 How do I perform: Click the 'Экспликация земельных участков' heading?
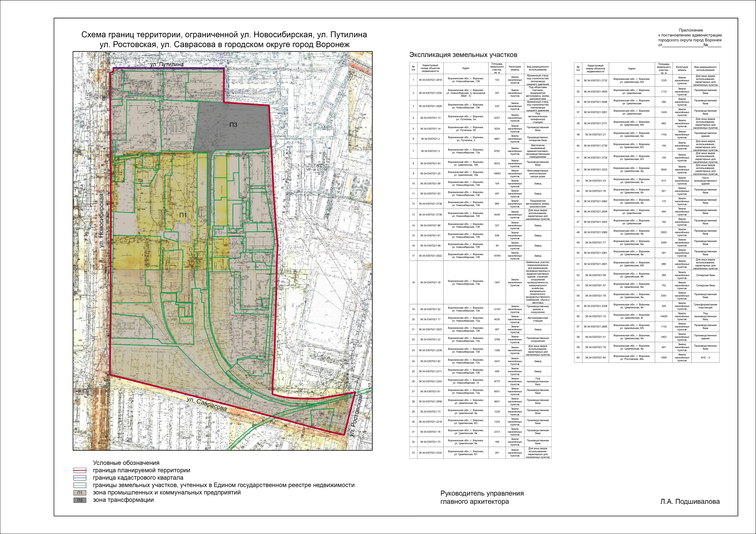click(x=463, y=55)
